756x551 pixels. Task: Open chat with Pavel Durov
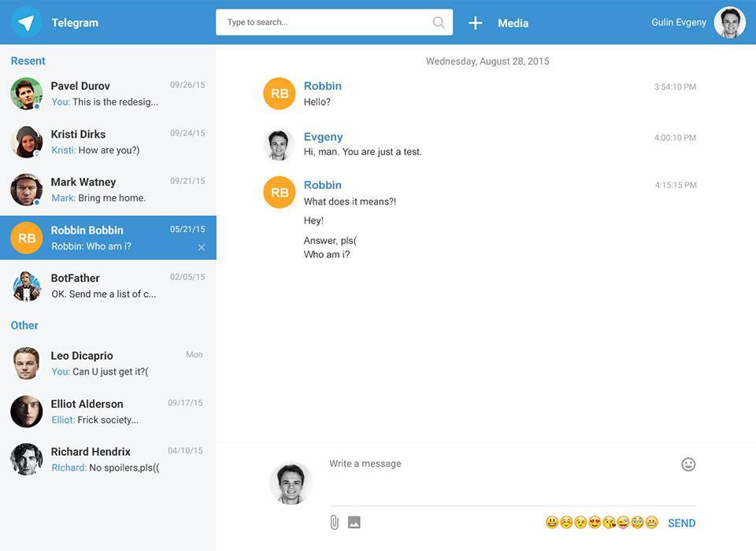tap(108, 94)
